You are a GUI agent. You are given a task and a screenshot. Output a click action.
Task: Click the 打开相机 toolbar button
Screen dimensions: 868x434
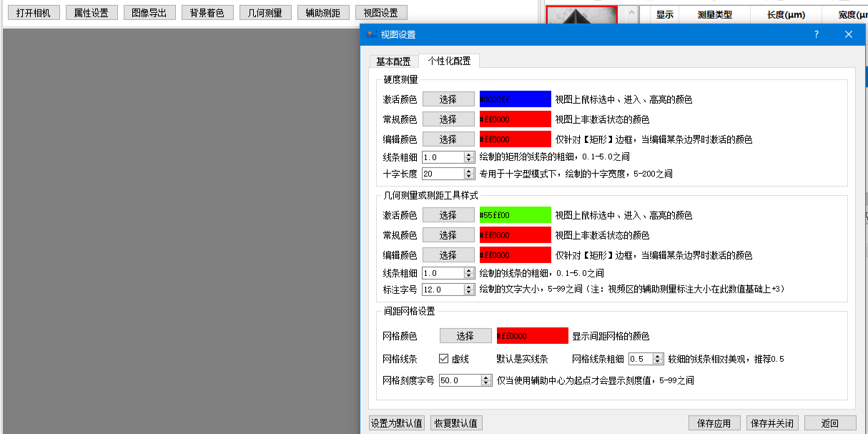pos(34,13)
